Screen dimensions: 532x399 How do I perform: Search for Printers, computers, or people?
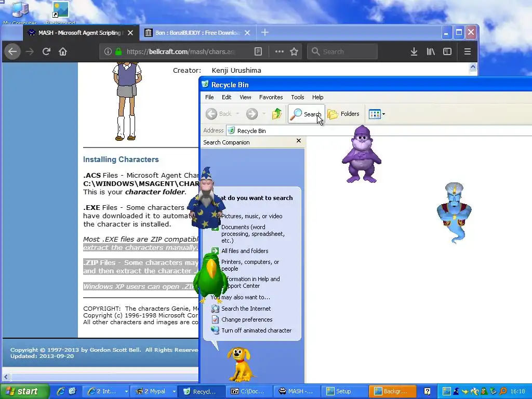click(x=250, y=265)
